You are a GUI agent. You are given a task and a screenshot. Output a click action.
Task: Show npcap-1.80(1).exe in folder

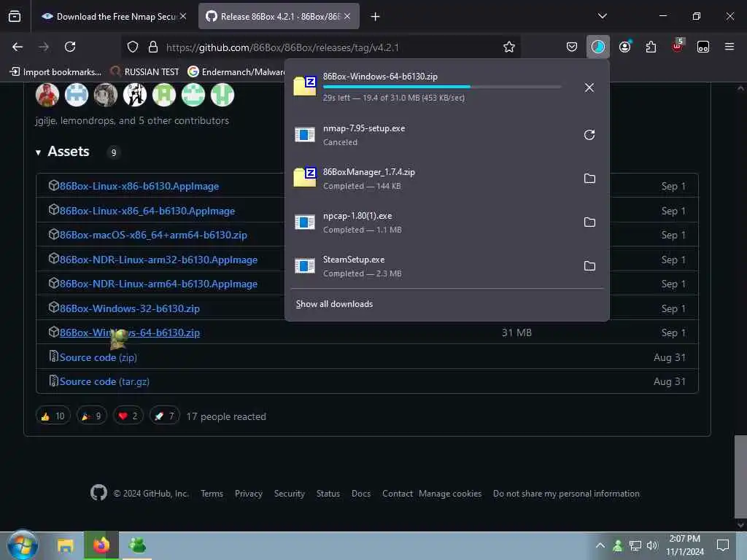click(589, 222)
